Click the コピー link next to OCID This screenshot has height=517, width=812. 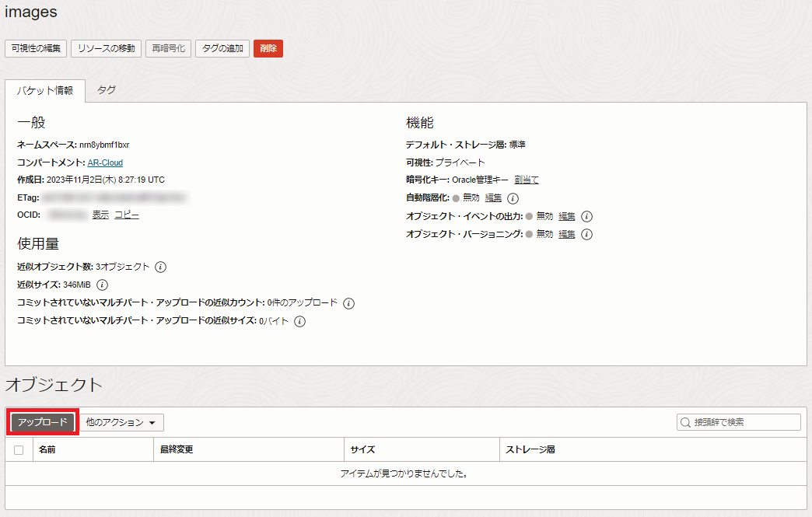(127, 215)
